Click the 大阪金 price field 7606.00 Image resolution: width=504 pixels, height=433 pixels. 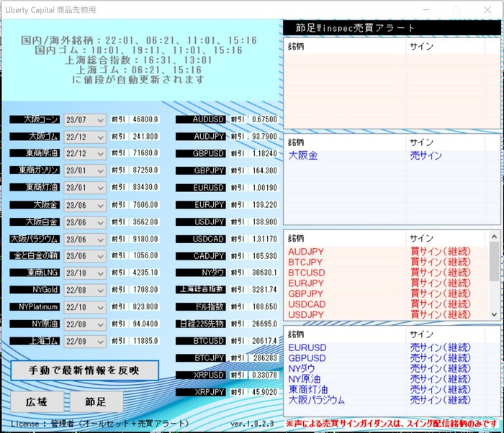tap(145, 204)
